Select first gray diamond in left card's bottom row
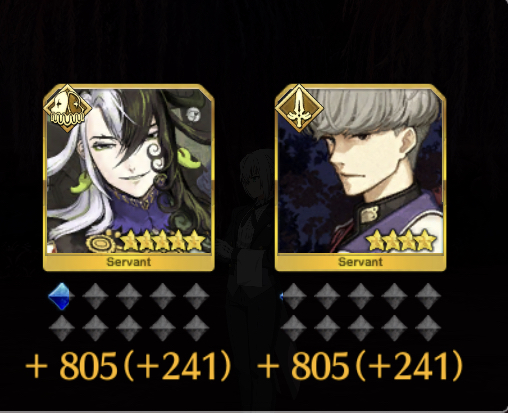 pos(61,328)
